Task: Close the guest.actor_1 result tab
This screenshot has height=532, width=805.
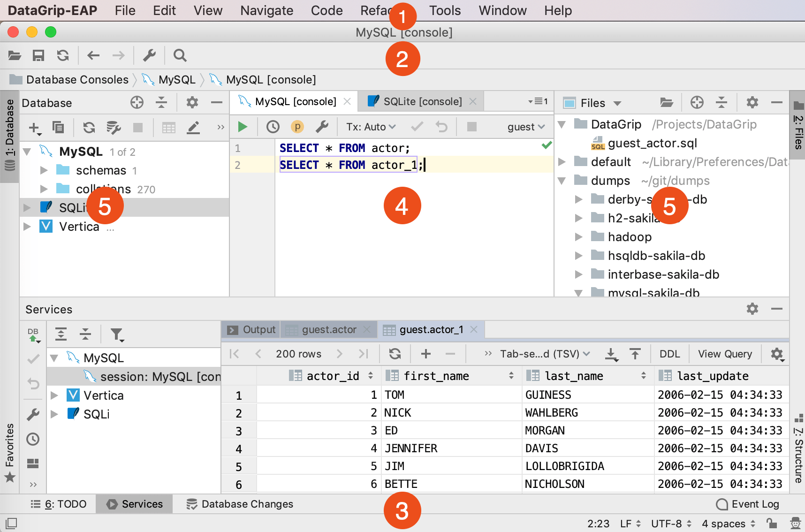Action: click(x=474, y=329)
